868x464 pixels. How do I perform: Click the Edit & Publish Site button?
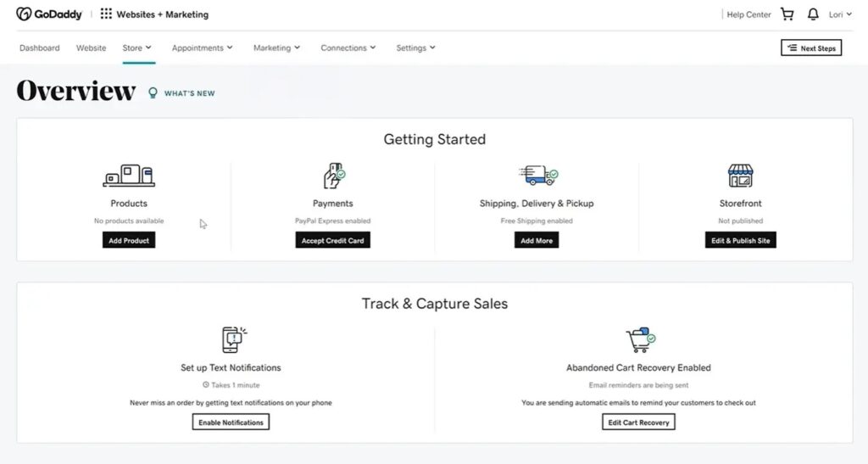[741, 240]
